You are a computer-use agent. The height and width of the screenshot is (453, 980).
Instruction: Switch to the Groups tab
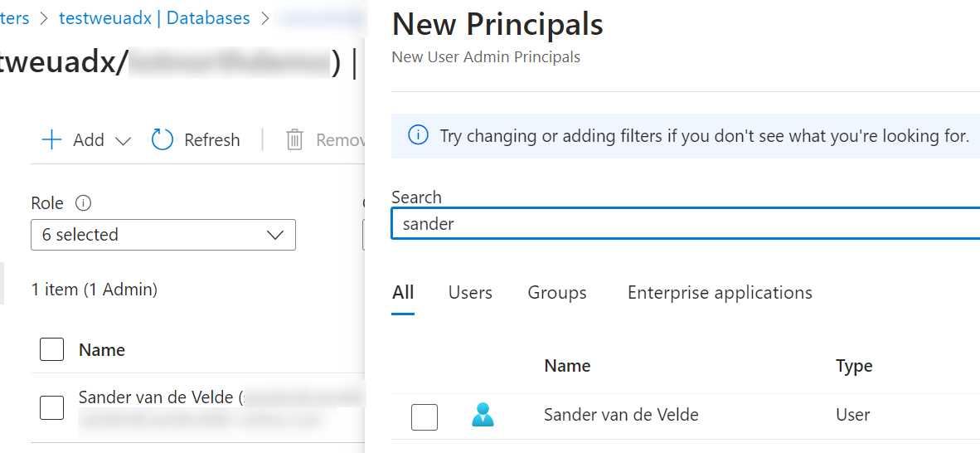557,293
